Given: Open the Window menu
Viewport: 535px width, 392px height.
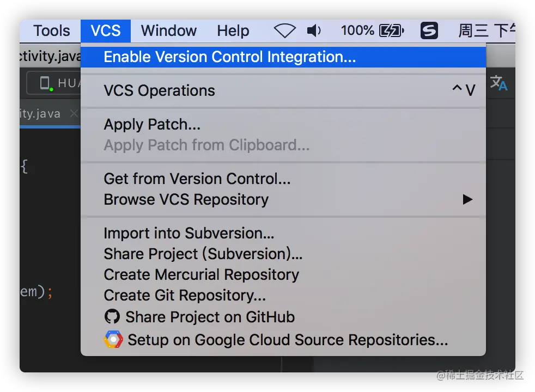Looking at the screenshot, I should pos(169,31).
